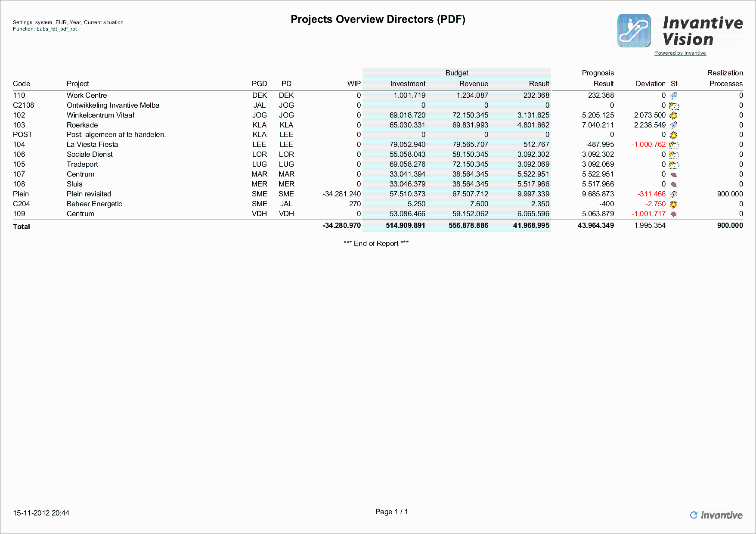
Task: Click the invantive logo at page bottom
Action: point(716,515)
